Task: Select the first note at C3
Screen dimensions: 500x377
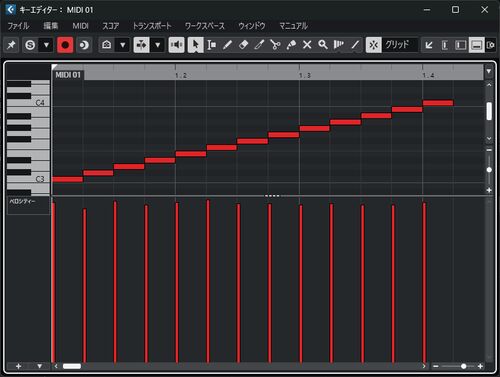Action: click(67, 179)
